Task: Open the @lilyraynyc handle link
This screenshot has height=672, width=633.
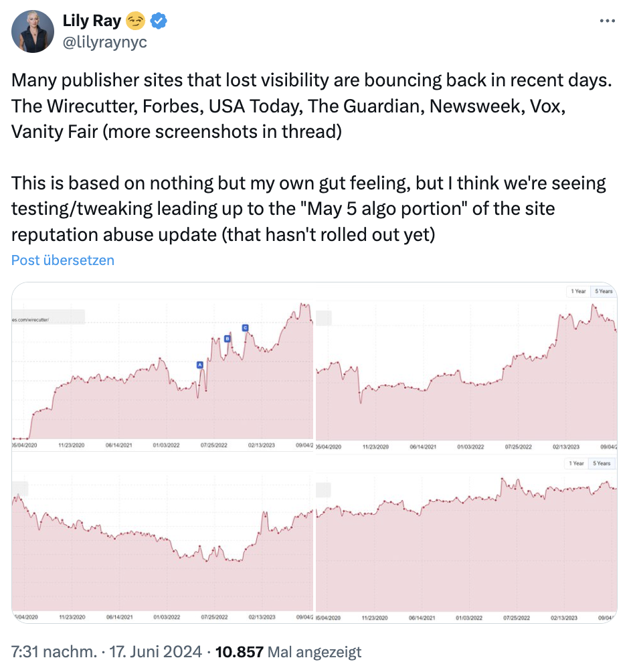Action: coord(104,41)
